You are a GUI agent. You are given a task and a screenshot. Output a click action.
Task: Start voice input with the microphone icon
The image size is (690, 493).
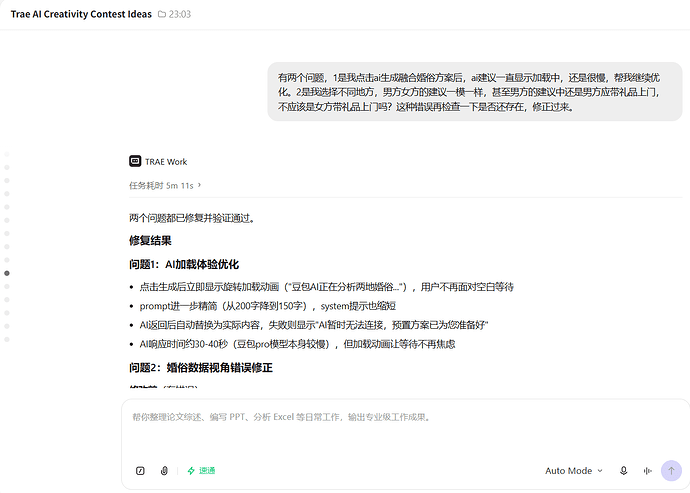[x=624, y=471]
